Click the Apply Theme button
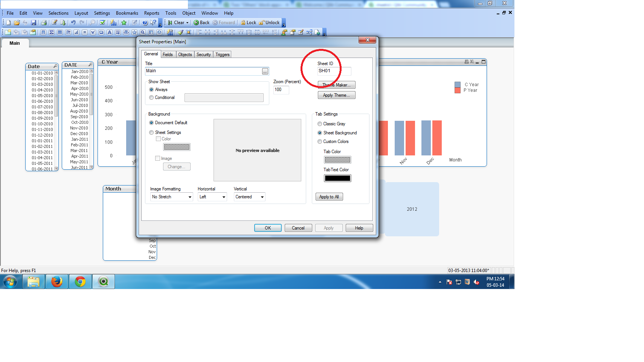 337,95
